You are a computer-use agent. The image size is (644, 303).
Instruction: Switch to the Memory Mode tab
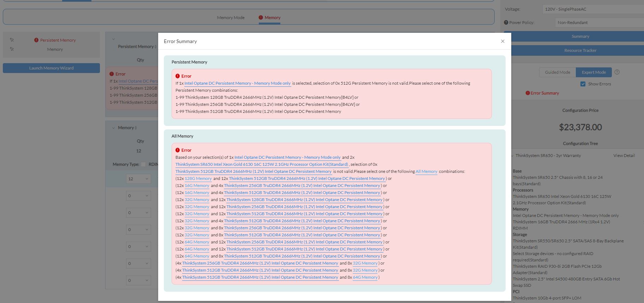click(231, 18)
